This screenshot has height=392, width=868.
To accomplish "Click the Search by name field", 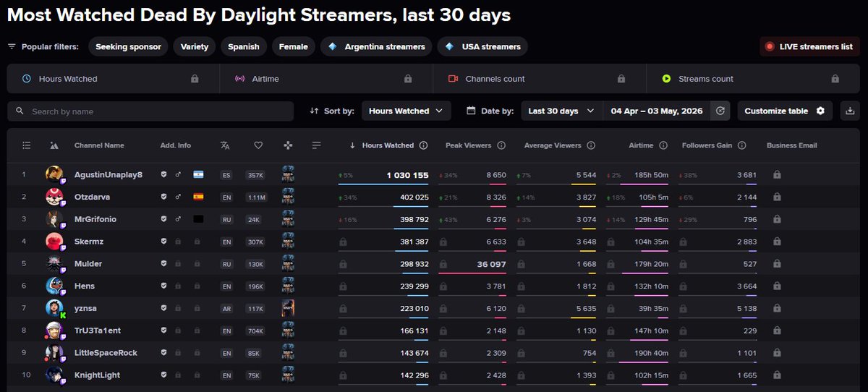I will point(150,111).
